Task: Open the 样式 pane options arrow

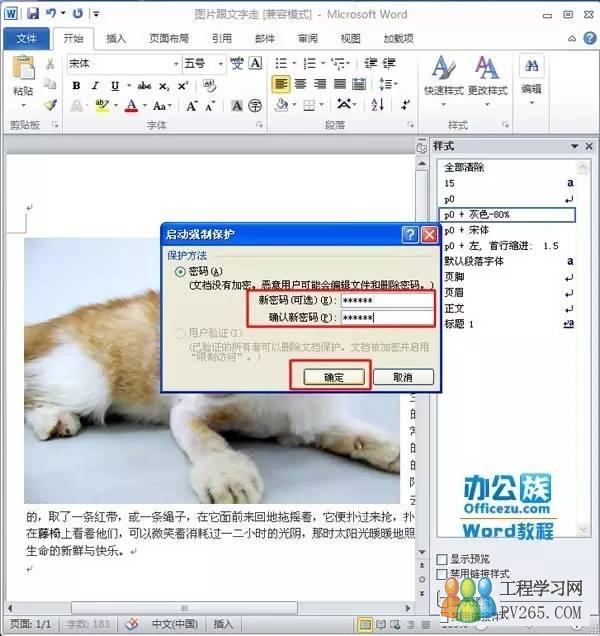Action: 574,146
